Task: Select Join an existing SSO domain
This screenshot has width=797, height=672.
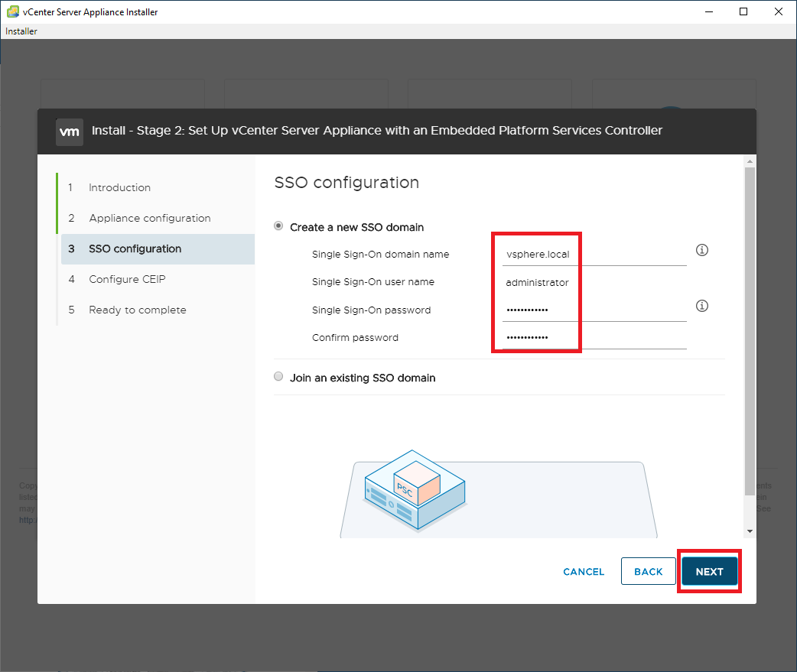Action: click(x=278, y=377)
